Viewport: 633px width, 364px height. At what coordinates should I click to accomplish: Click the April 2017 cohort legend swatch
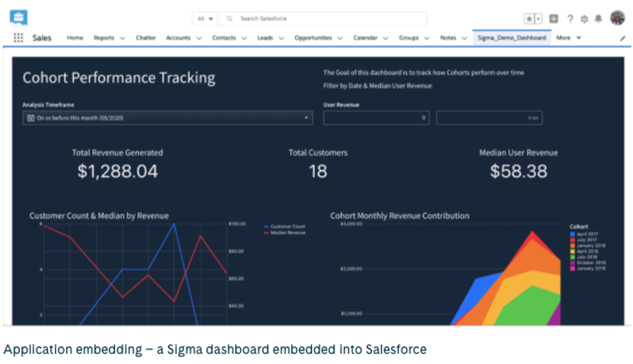tap(572, 234)
